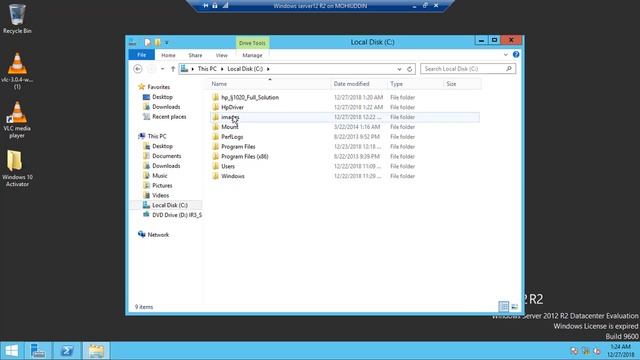This screenshot has height=360, width=640.
Task: Switch to large icons view layout icon
Action: pyautogui.click(x=514, y=306)
